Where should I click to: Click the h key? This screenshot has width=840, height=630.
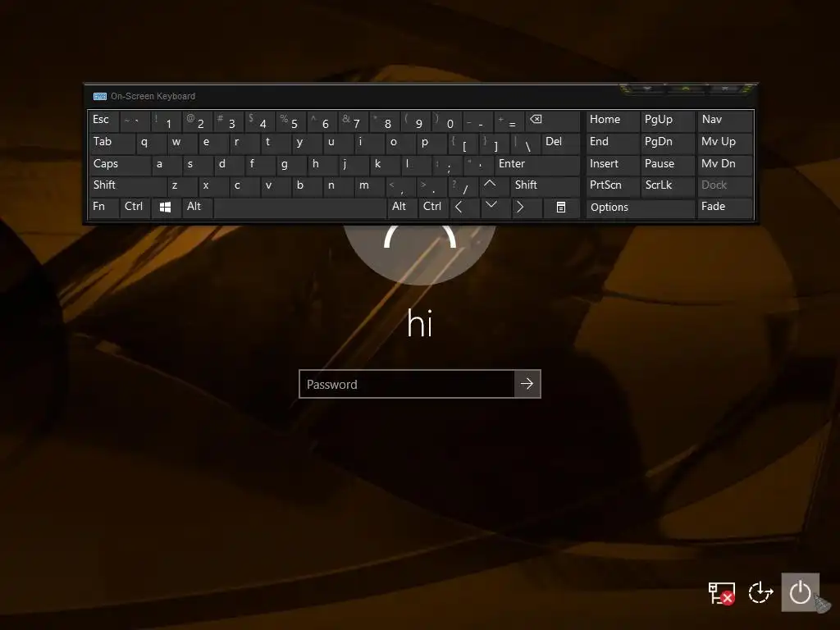coord(322,164)
